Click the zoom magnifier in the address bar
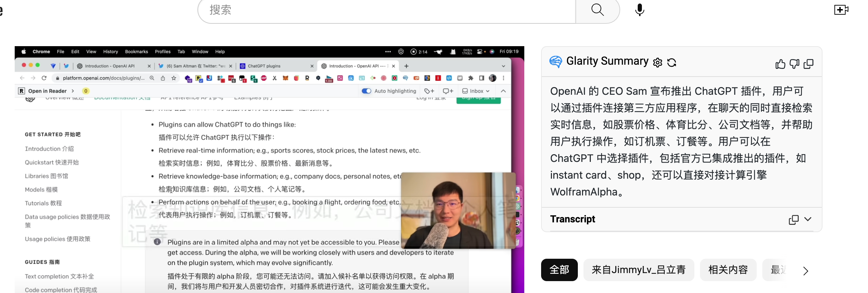This screenshot has width=868, height=293. pyautogui.click(x=152, y=78)
